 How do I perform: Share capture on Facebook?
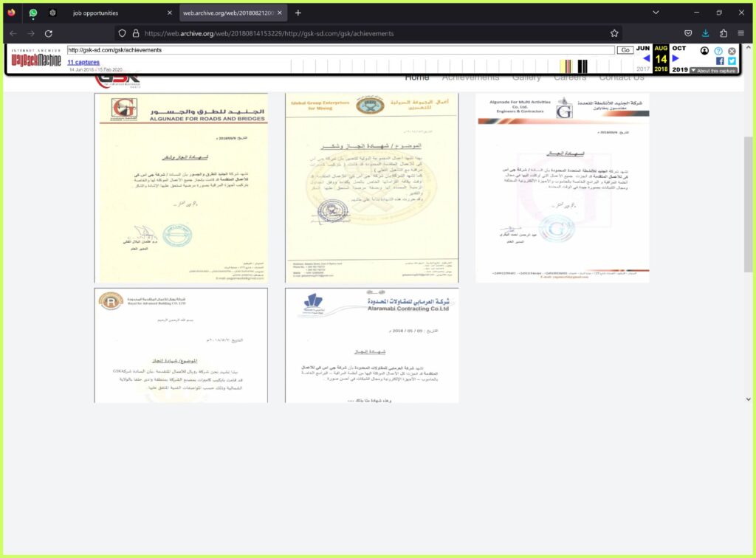[x=720, y=61]
